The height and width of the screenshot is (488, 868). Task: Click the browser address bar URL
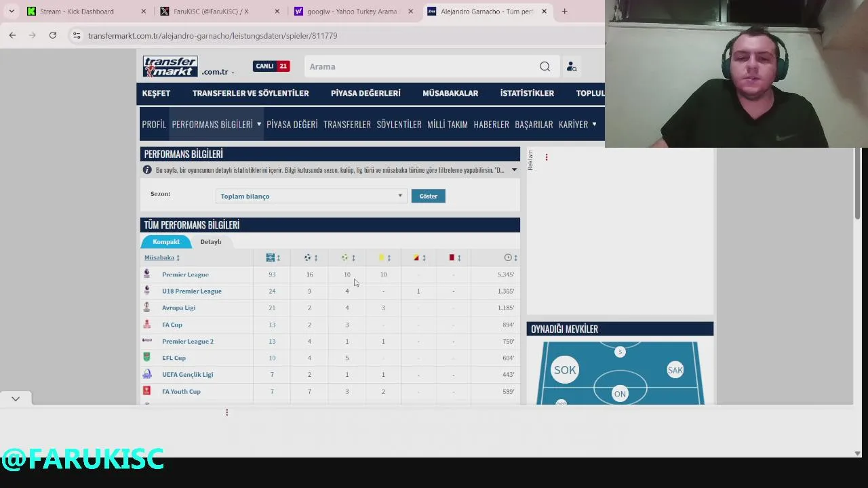[x=212, y=35]
